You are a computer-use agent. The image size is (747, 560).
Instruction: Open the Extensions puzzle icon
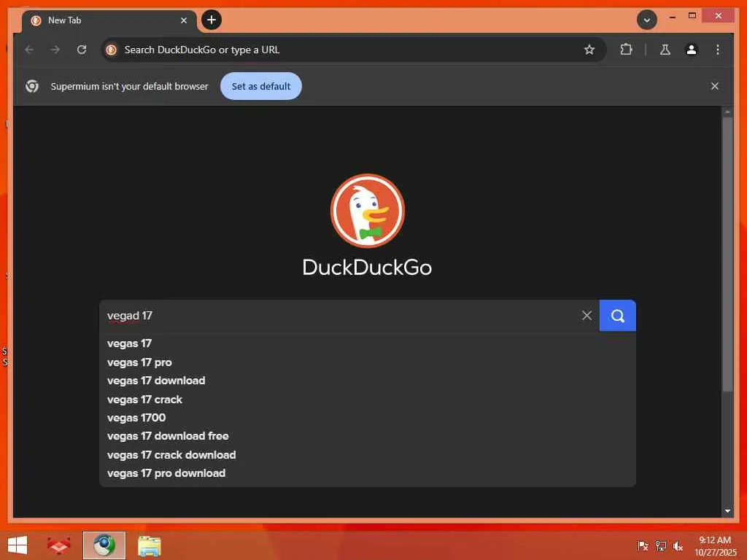(x=626, y=50)
